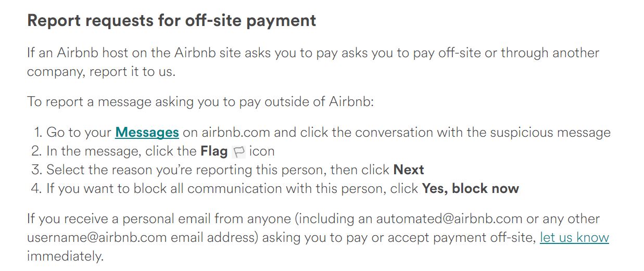This screenshot has height=271, width=644.
Task: Click the word "icon" after the flag
Action: 261,151
